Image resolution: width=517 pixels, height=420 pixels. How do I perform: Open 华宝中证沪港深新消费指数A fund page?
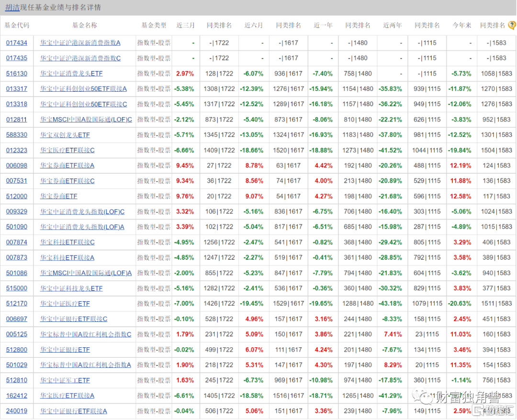click(x=80, y=43)
